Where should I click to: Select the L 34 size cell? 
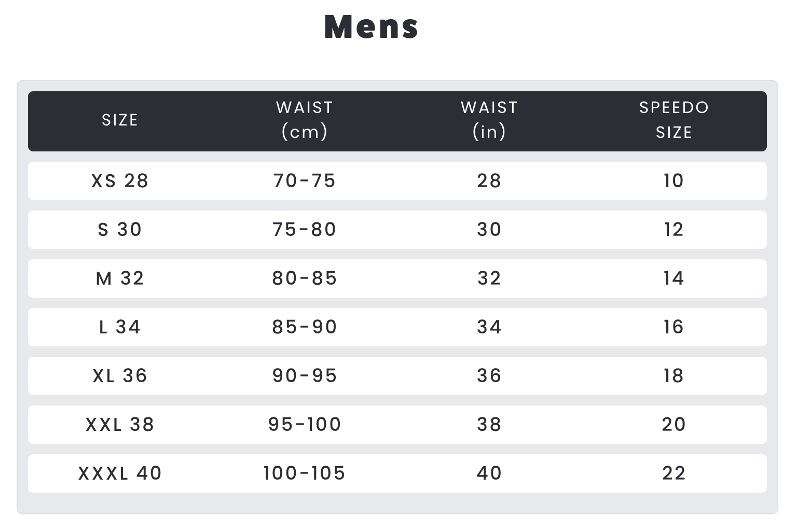pyautogui.click(x=120, y=327)
